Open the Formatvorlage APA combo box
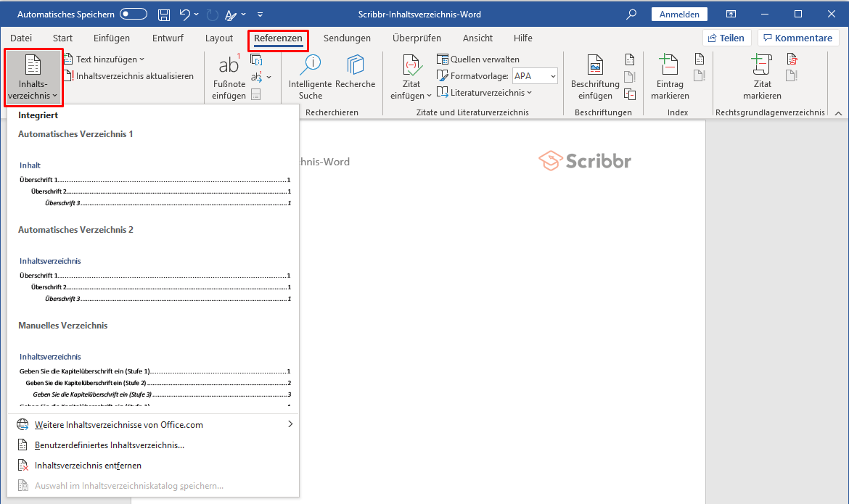 535,76
